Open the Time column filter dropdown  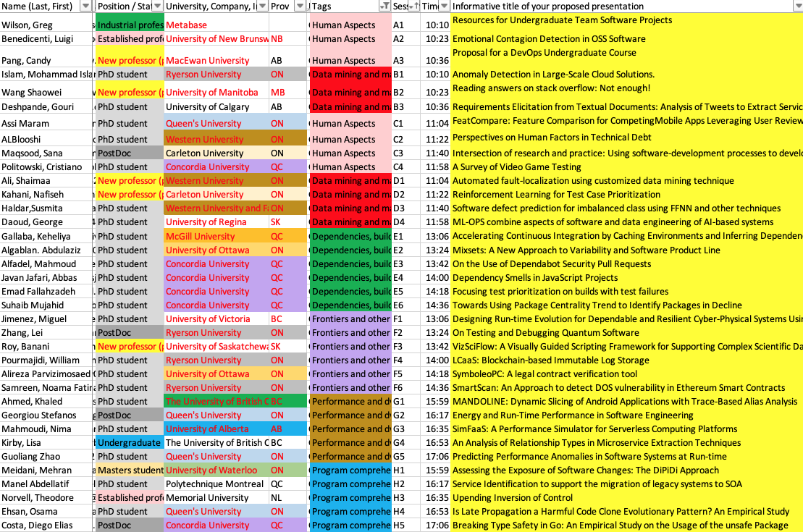point(444,6)
